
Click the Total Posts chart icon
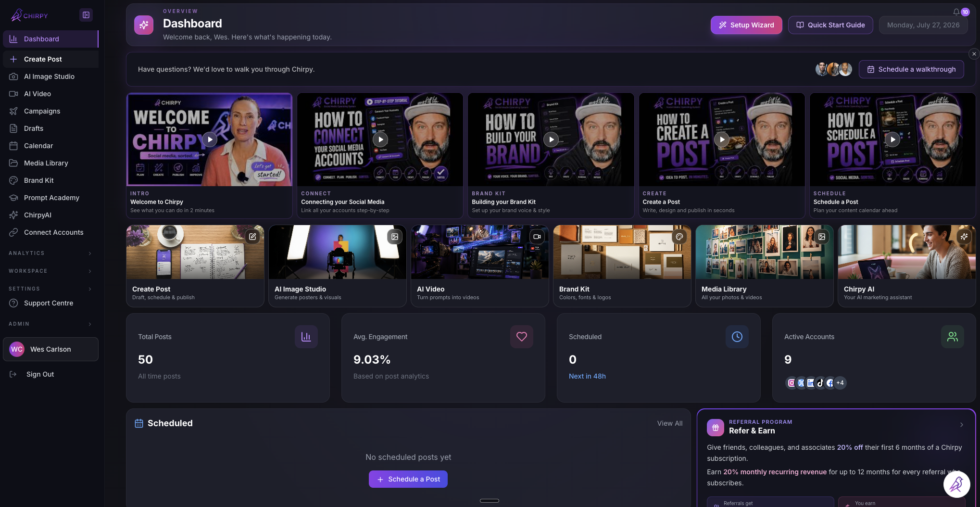306,337
